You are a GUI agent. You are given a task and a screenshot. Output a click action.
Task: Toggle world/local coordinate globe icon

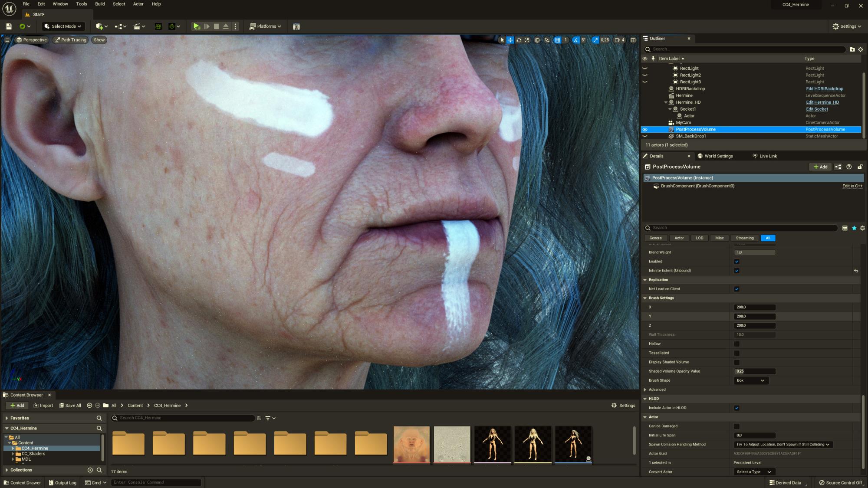537,40
